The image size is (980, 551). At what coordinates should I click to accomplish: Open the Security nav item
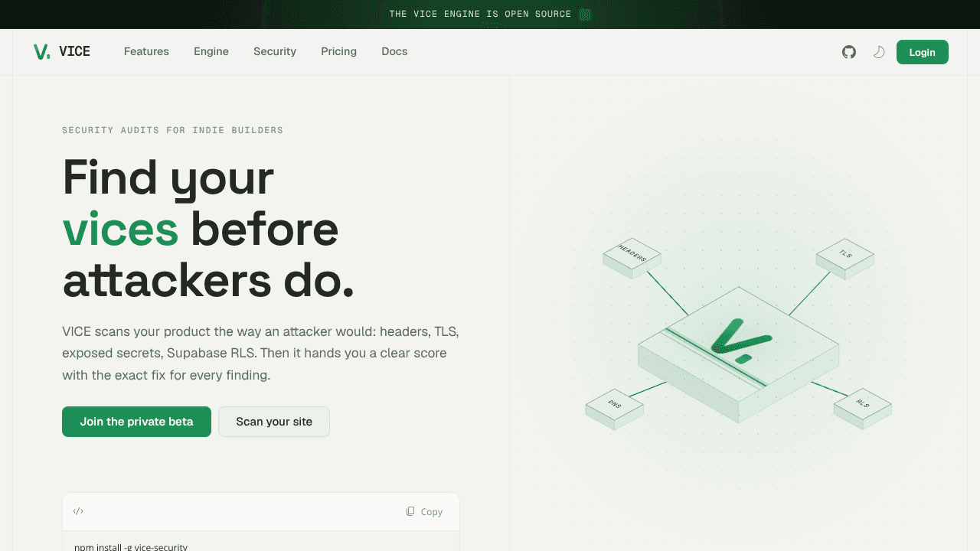(275, 51)
